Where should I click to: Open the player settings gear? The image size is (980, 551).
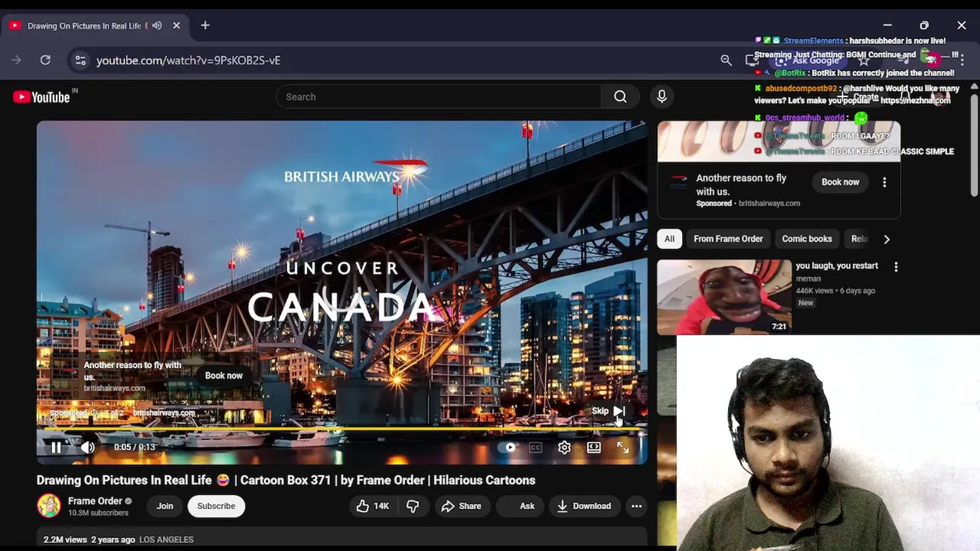click(x=564, y=448)
